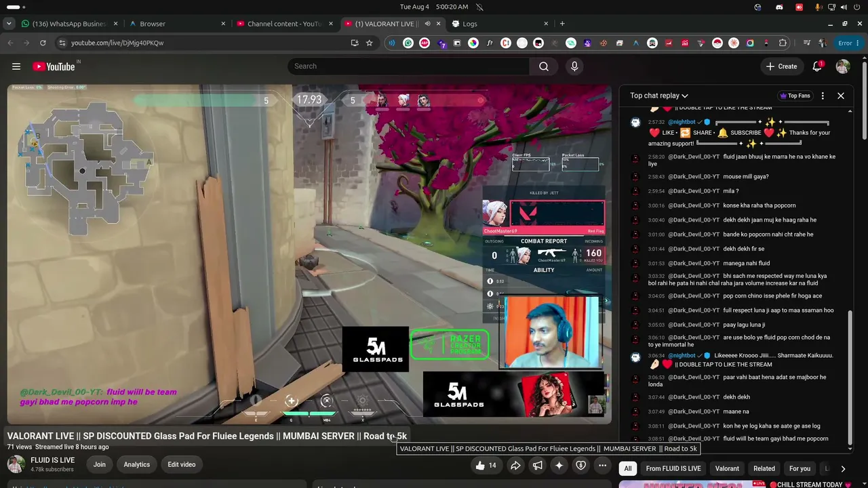Viewport: 868px width, 488px height.
Task: Open the megaphone promote button
Action: (x=537, y=466)
